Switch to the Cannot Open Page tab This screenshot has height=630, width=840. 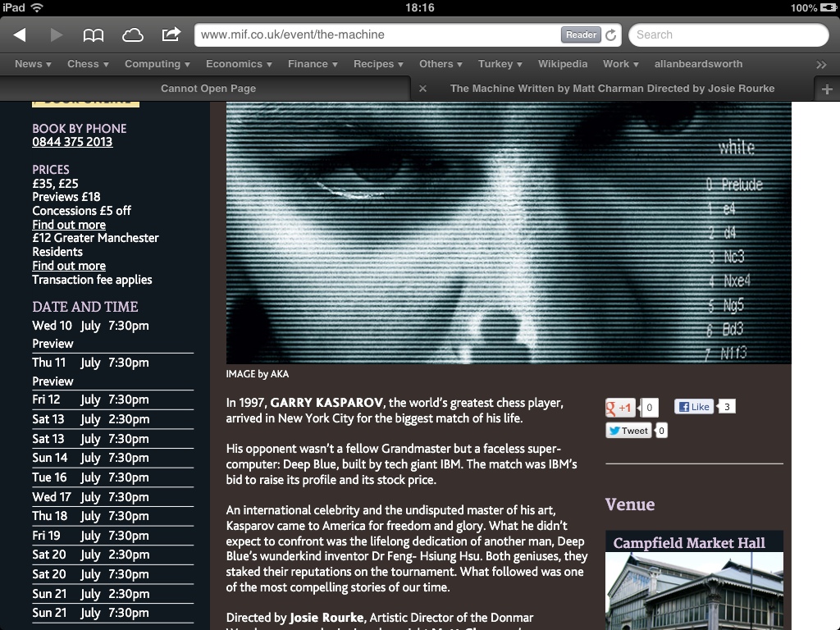click(x=208, y=89)
